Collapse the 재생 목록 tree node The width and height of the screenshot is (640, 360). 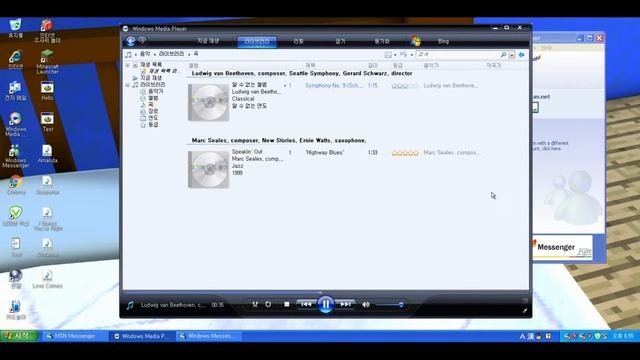[x=127, y=65]
